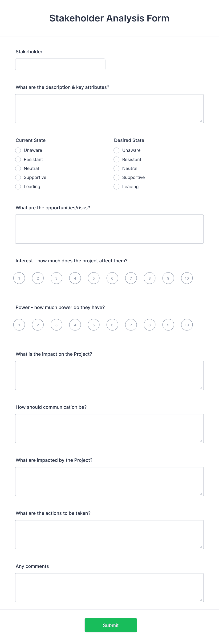Focus the opportunities/risks text area

click(x=109, y=229)
